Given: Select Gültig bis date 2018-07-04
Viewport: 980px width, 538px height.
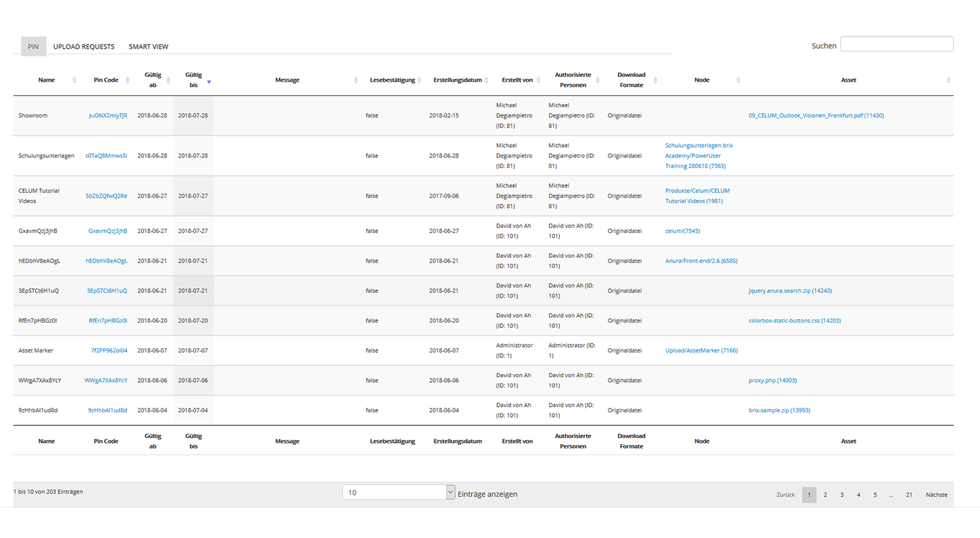Looking at the screenshot, I should coord(193,410).
